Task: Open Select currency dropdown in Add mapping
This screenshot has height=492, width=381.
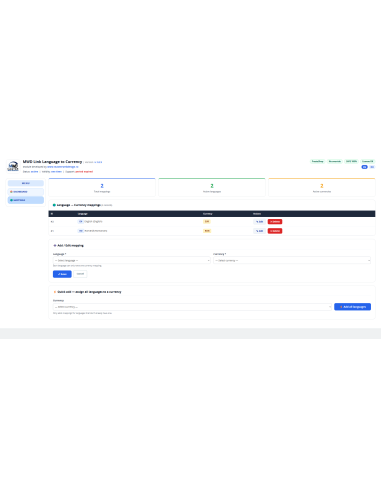Action: click(292, 260)
